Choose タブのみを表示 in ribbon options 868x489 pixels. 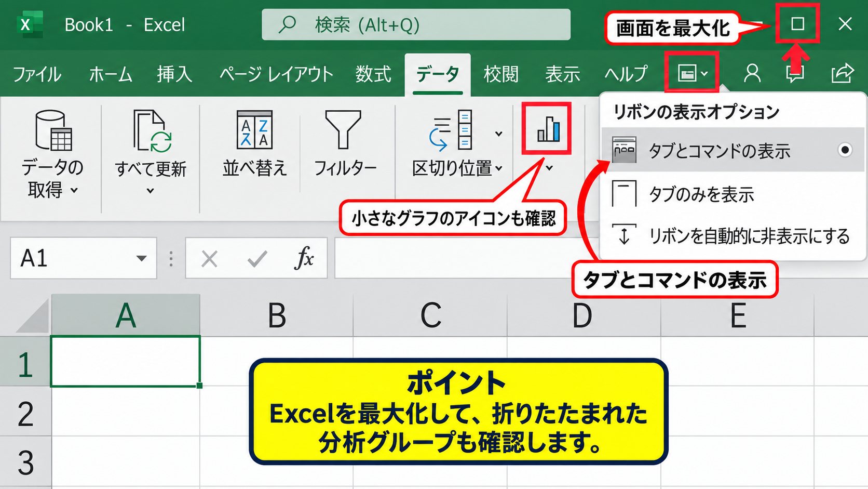(x=732, y=194)
